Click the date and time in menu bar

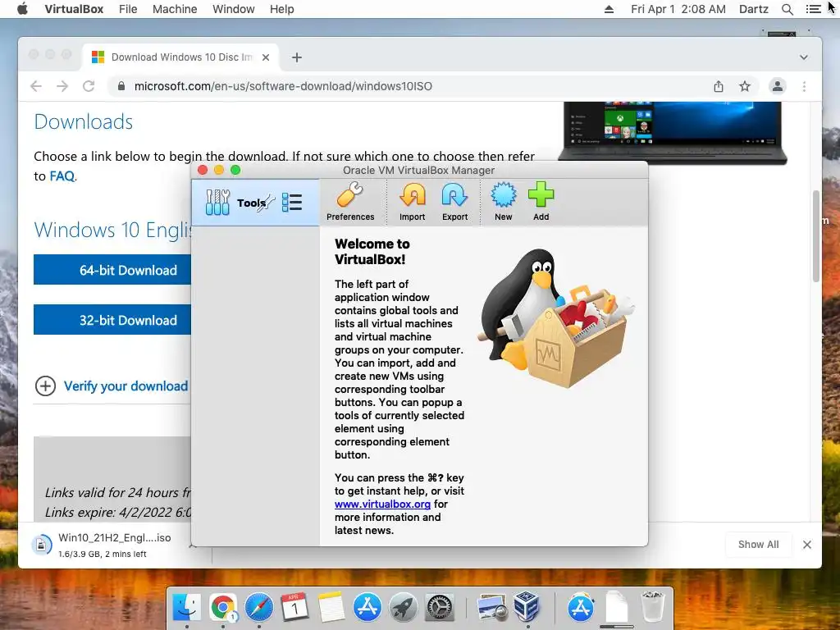coord(678,9)
